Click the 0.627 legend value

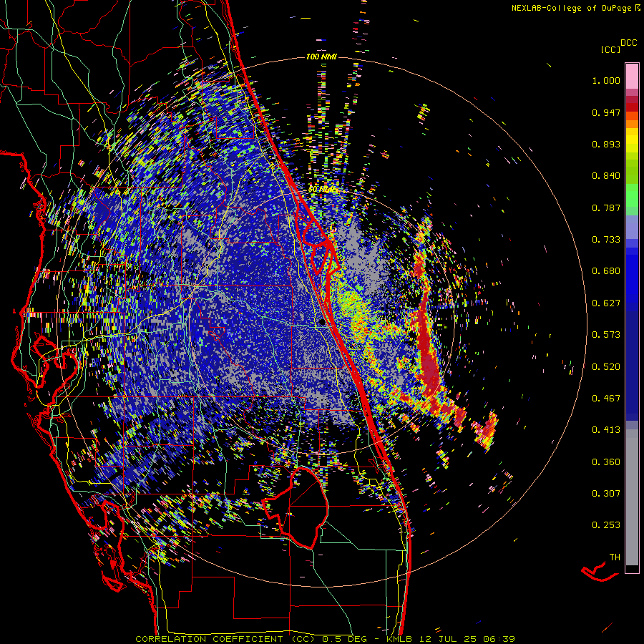coord(606,303)
